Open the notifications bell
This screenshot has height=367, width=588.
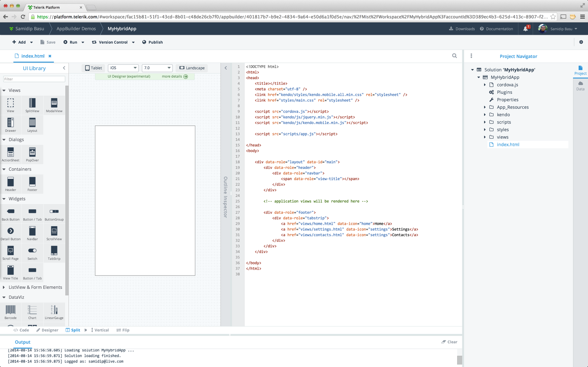(526, 29)
